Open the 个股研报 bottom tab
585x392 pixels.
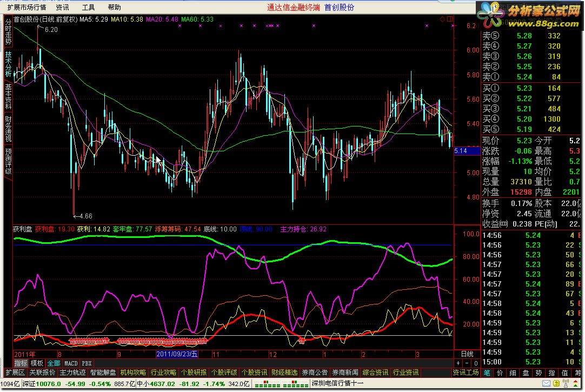(x=194, y=373)
